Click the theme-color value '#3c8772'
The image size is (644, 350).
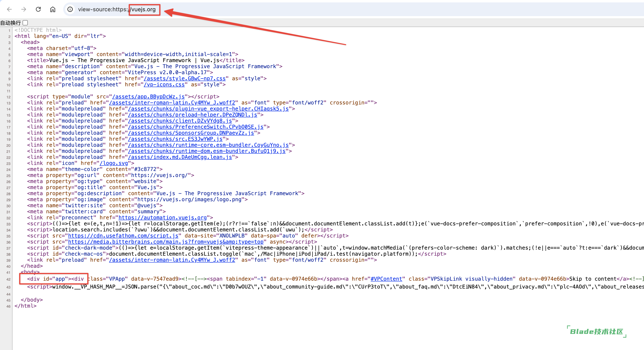(145, 169)
